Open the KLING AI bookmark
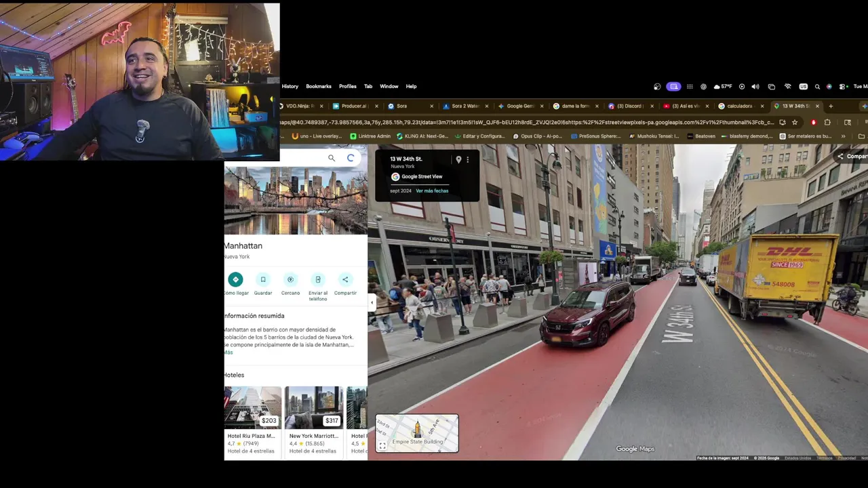The width and height of the screenshot is (868, 488). 422,136
